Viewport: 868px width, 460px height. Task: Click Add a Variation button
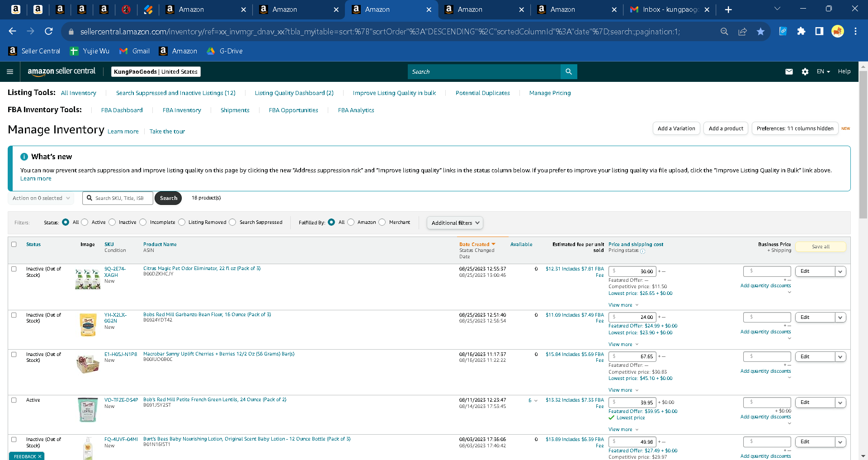pyautogui.click(x=676, y=128)
